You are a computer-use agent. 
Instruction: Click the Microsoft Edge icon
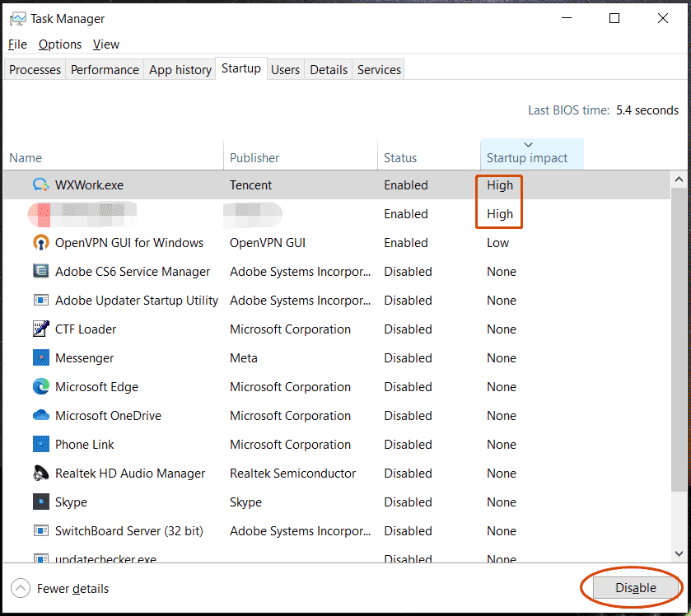click(x=41, y=387)
